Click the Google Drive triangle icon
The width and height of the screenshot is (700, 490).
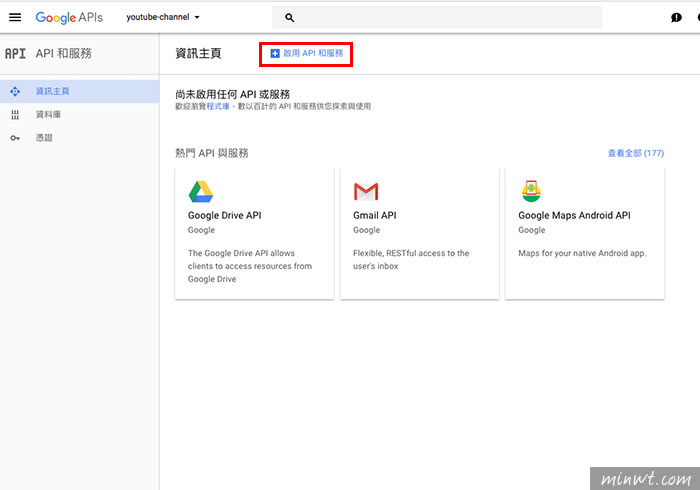pos(201,191)
